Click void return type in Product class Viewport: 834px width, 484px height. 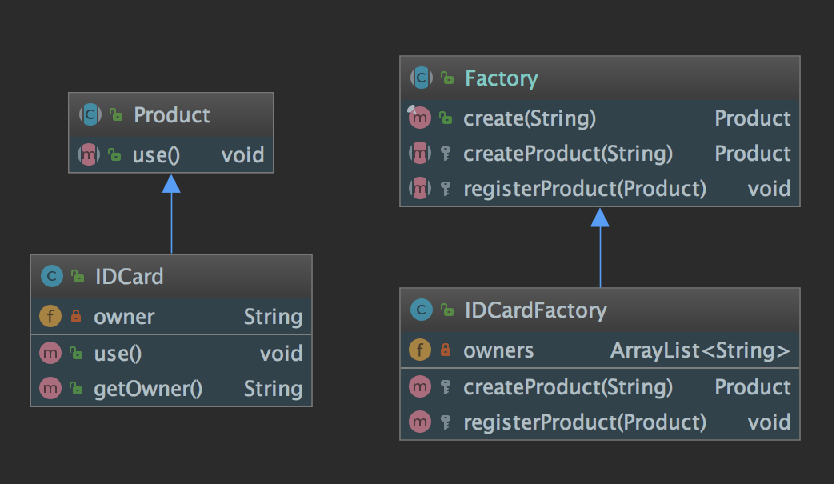click(x=243, y=155)
